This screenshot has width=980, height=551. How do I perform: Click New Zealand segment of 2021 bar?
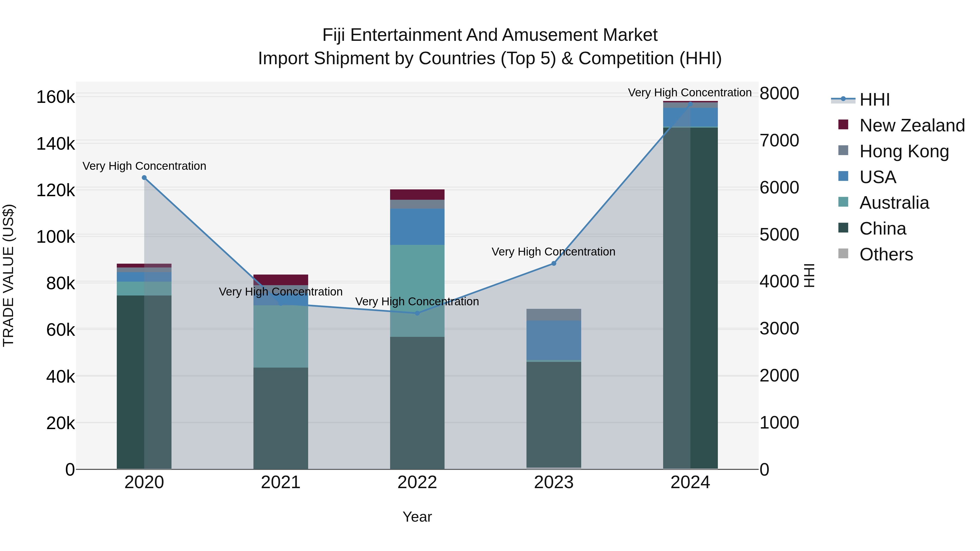click(281, 280)
